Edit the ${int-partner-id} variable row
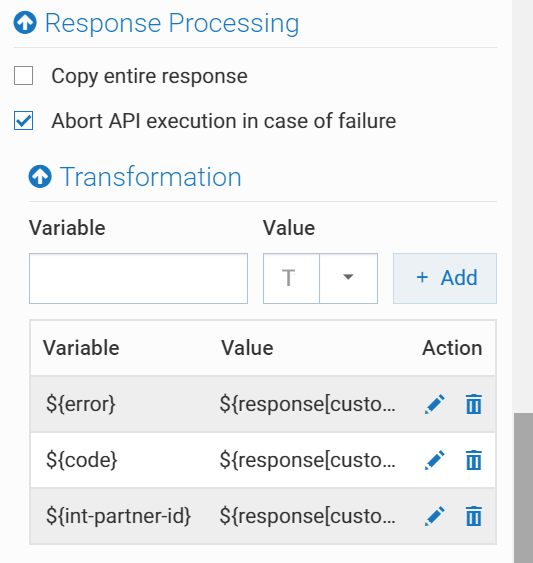 coord(435,516)
